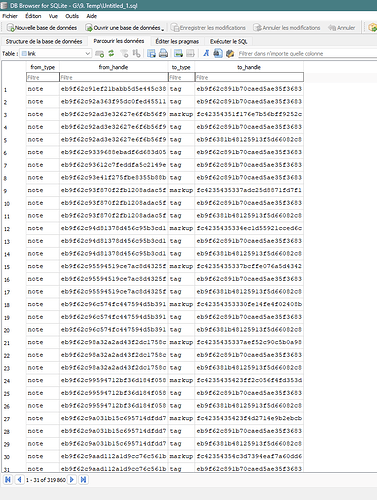Switch to Éditer les pragmas tab
The image size is (377, 500).
[177, 41]
